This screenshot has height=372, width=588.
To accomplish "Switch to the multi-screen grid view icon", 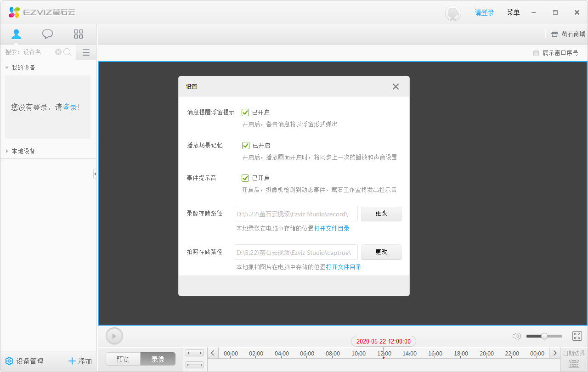I will (x=78, y=34).
